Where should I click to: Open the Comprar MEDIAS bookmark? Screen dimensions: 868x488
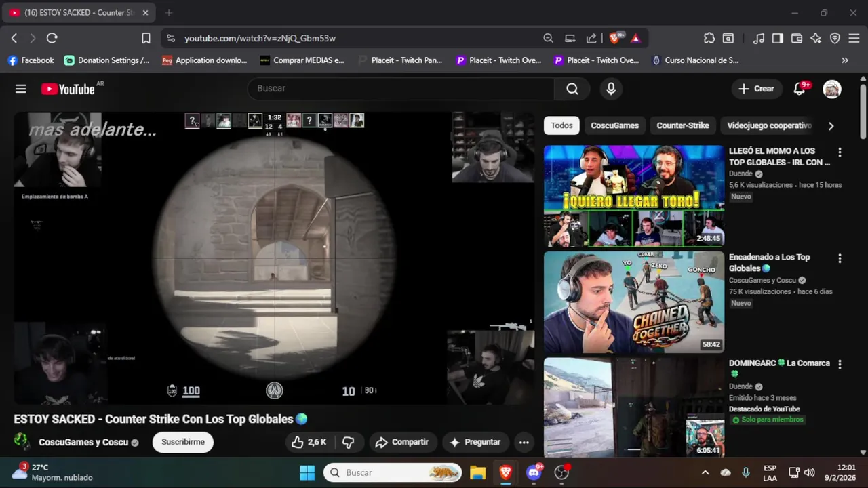(302, 60)
